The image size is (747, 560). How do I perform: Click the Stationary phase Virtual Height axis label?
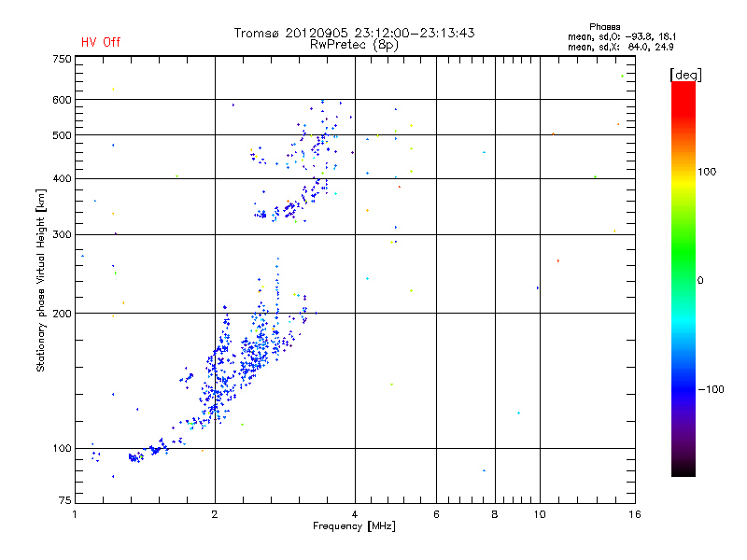40,281
